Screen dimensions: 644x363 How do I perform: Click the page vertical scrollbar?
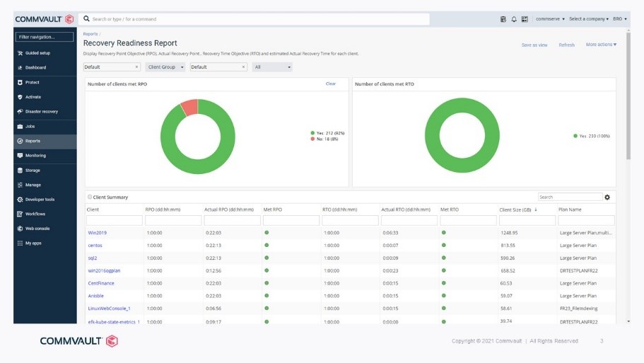628,96
